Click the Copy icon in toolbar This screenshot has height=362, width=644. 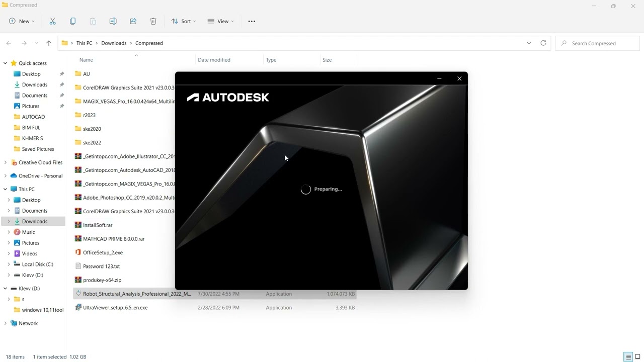click(72, 21)
